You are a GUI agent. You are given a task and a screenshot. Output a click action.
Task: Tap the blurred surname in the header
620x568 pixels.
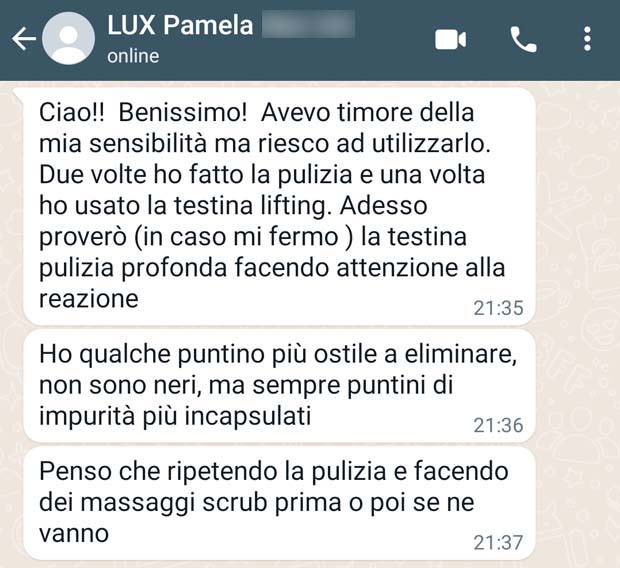(308, 25)
